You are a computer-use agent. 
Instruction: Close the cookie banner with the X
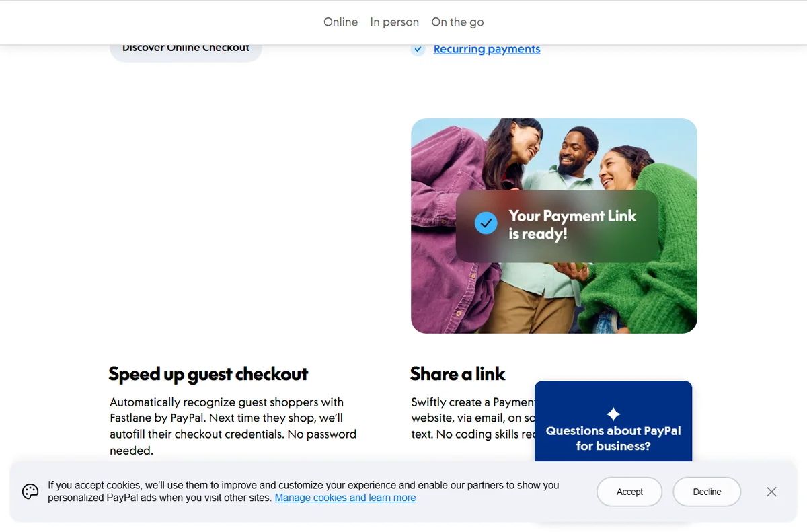pos(771,492)
